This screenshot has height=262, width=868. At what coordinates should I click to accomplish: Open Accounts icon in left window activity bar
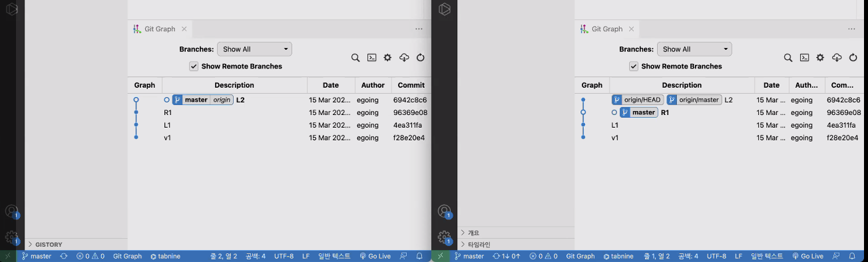[12, 211]
